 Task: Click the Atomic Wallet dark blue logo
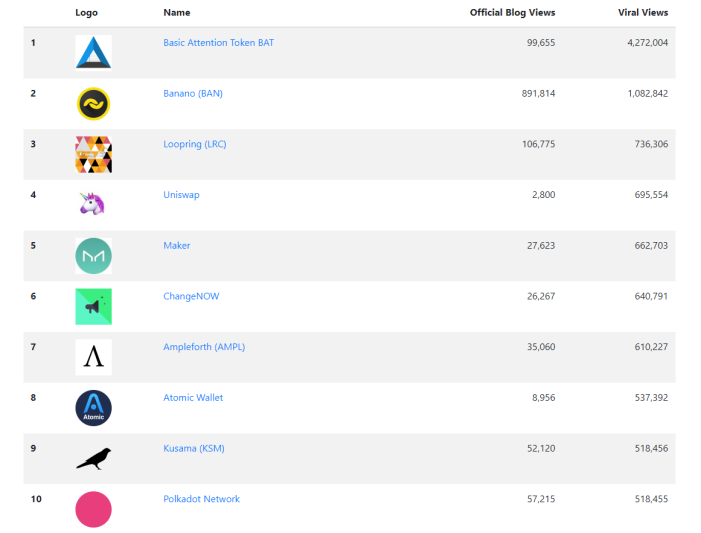tap(93, 408)
